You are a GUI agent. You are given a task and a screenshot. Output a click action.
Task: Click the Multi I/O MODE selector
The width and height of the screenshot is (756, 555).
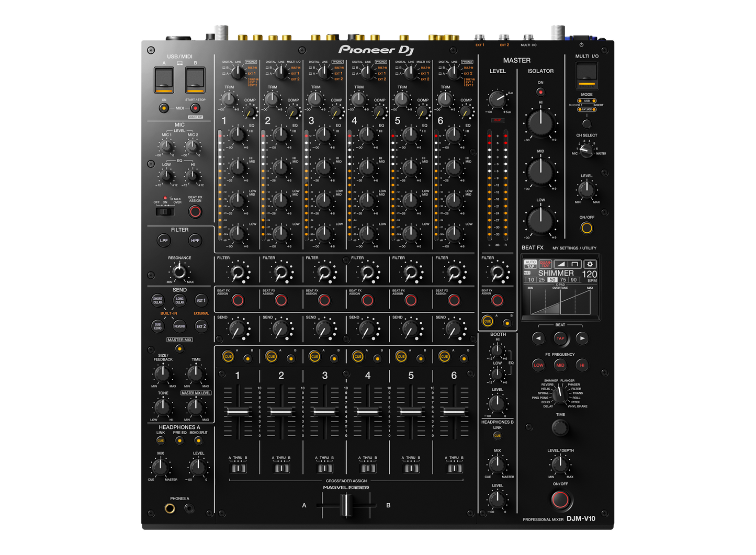pyautogui.click(x=586, y=124)
